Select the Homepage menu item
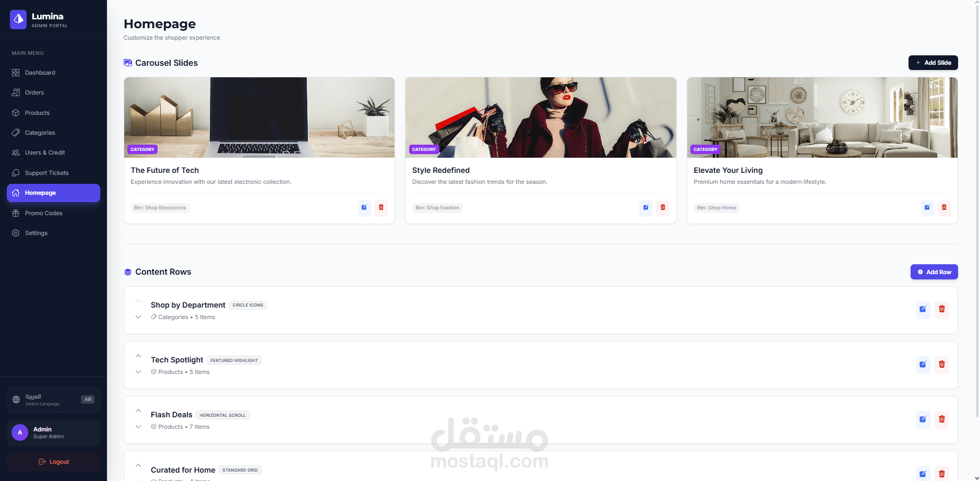This screenshot has width=980, height=481. coord(53,193)
